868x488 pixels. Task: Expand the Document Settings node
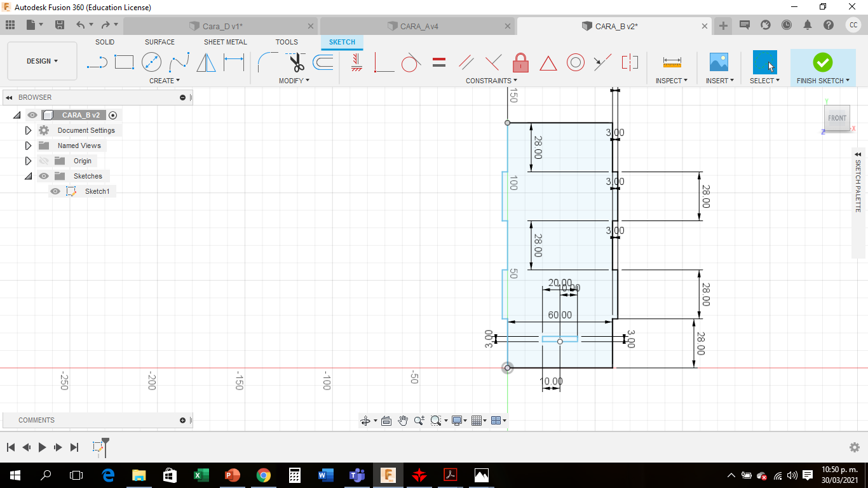[28, 130]
